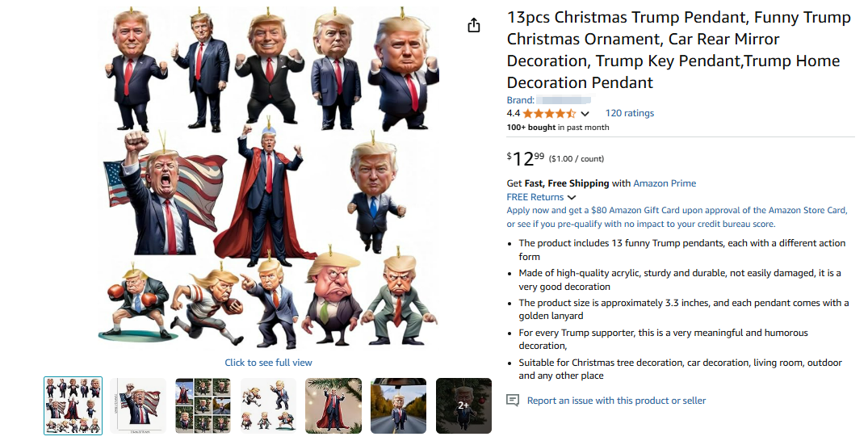
Task: Open the 120 ratings link
Action: [630, 113]
